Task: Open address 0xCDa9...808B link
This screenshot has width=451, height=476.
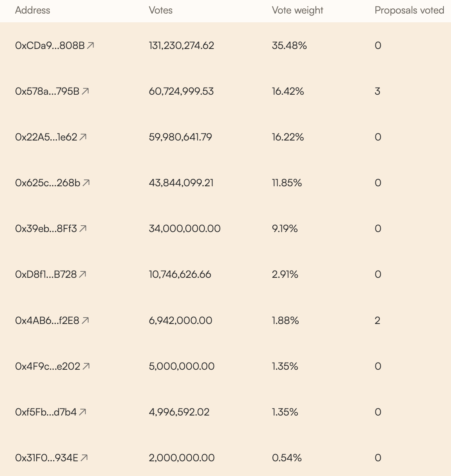Action: 50,46
